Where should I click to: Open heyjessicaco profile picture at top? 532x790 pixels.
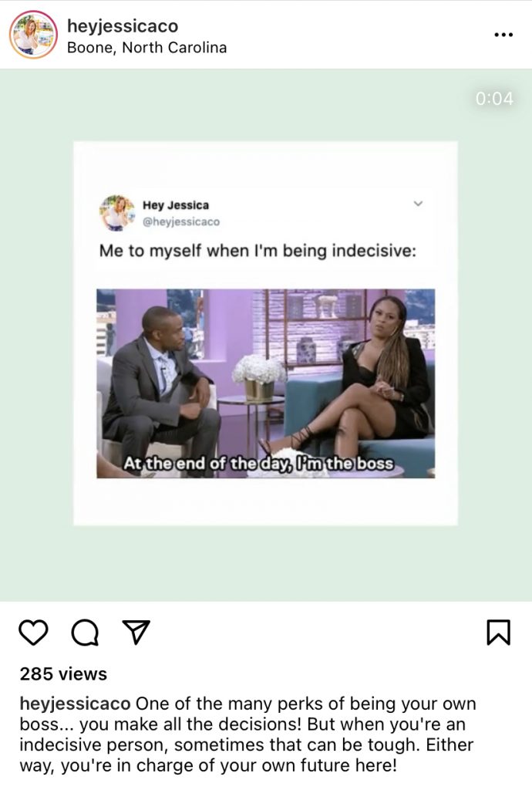tap(33, 35)
